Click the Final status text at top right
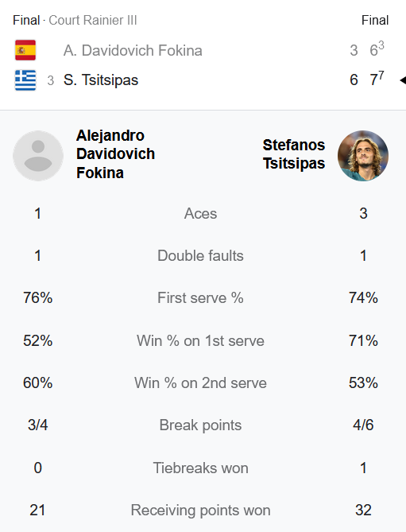406x532 pixels. pos(375,21)
